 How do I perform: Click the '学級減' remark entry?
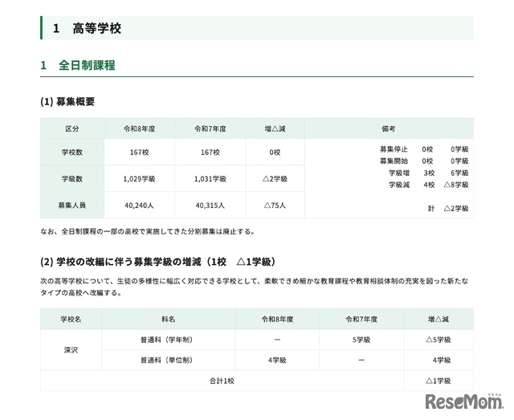coord(399,184)
